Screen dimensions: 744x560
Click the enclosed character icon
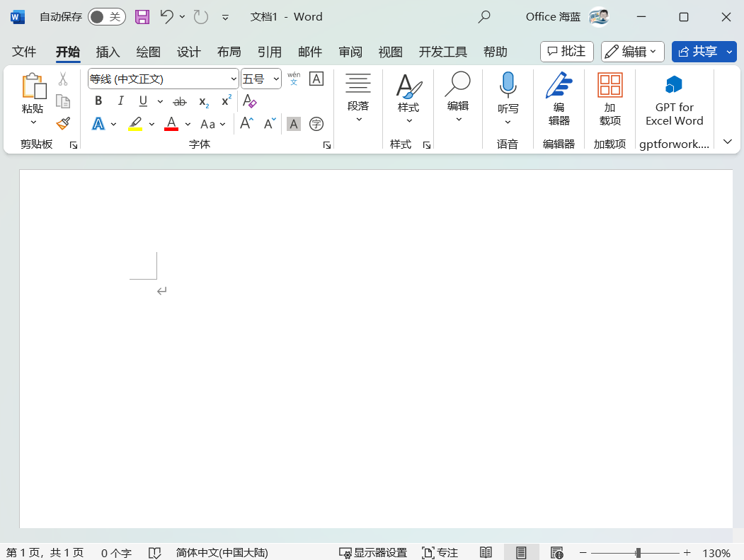pyautogui.click(x=316, y=125)
